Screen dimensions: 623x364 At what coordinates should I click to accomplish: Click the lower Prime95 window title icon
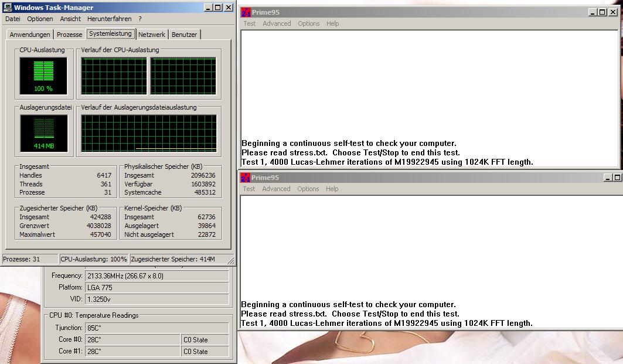click(246, 178)
